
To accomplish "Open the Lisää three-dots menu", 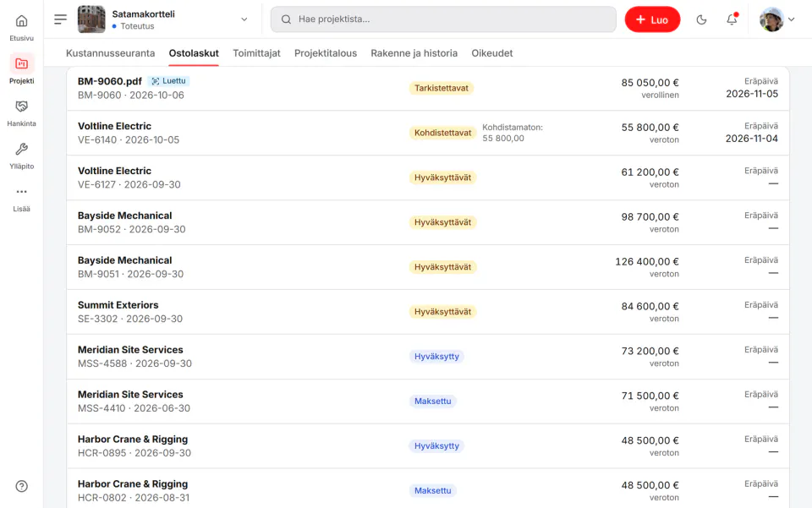I will [x=21, y=192].
